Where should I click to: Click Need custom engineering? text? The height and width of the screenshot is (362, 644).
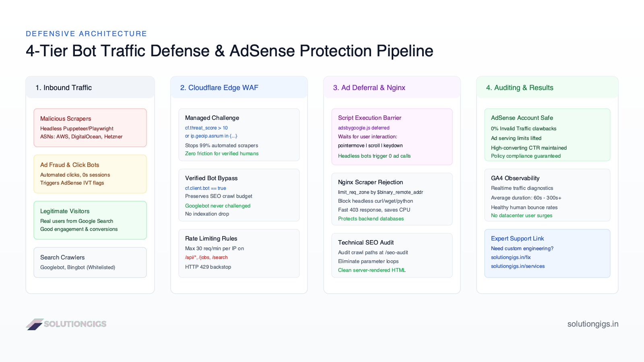tap(522, 249)
